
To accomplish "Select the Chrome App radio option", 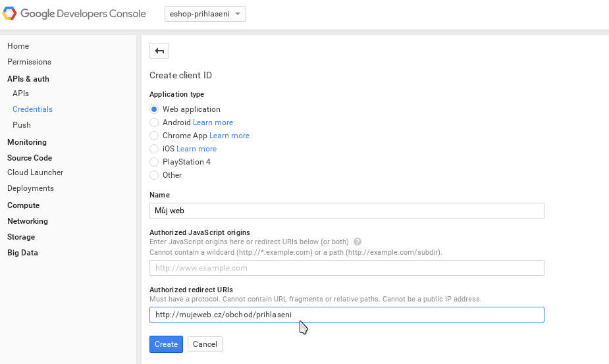I will (154, 136).
